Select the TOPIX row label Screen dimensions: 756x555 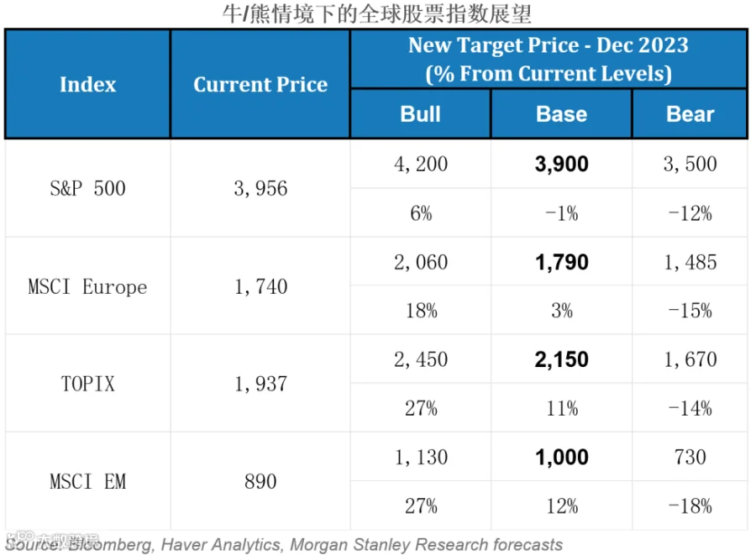87,384
